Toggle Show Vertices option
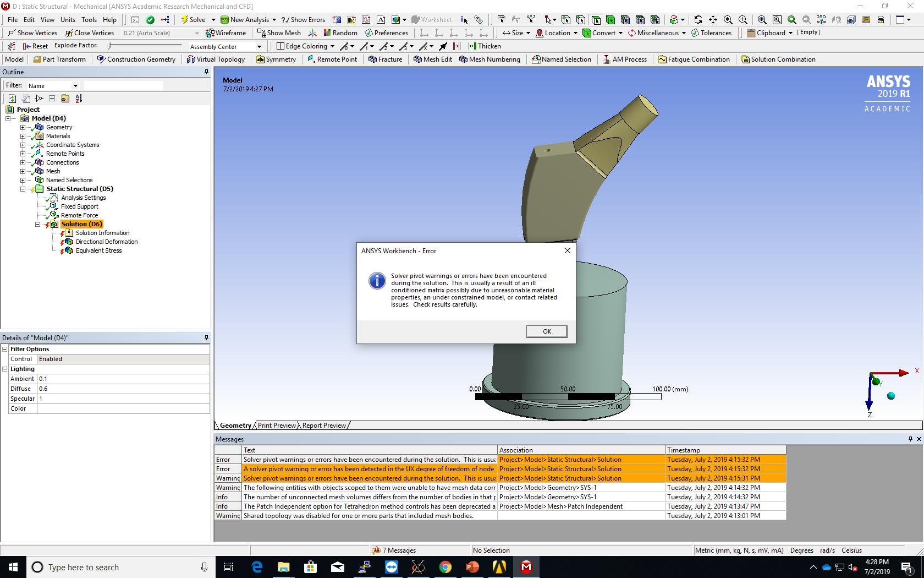924x578 pixels. point(32,33)
